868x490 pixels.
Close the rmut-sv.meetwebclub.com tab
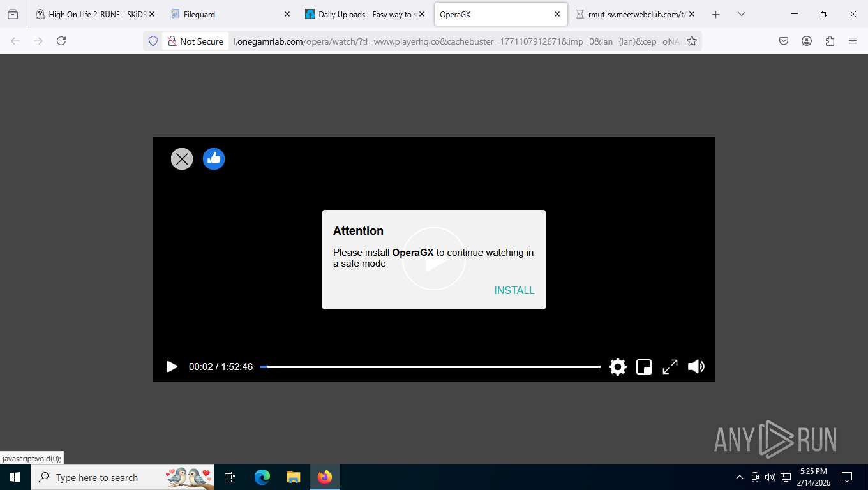click(x=692, y=14)
